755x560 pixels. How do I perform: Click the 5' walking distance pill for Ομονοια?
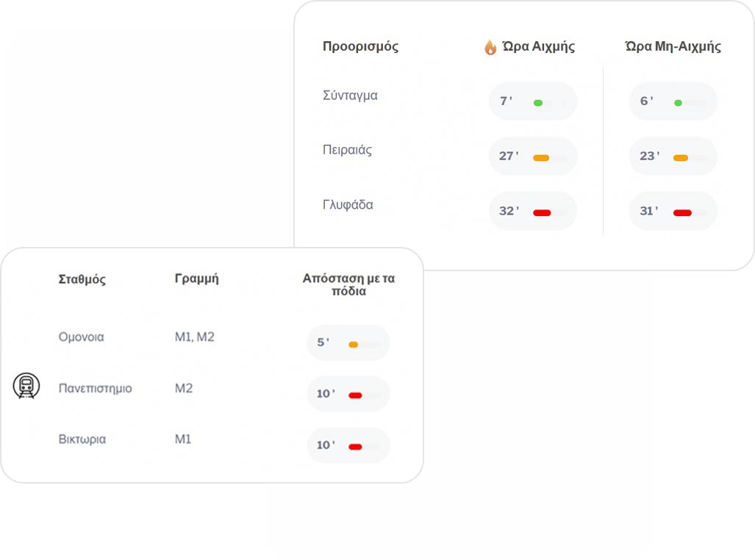coord(348,343)
